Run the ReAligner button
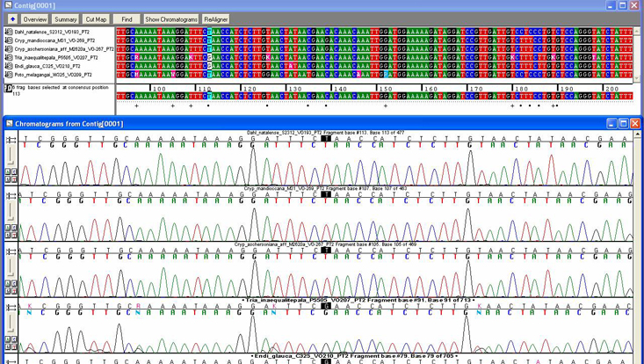 coord(215,19)
